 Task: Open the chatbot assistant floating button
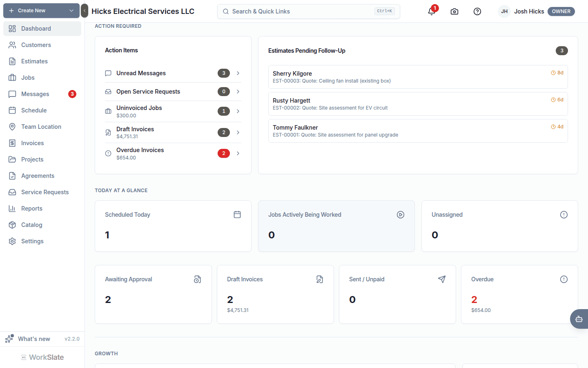point(579,319)
